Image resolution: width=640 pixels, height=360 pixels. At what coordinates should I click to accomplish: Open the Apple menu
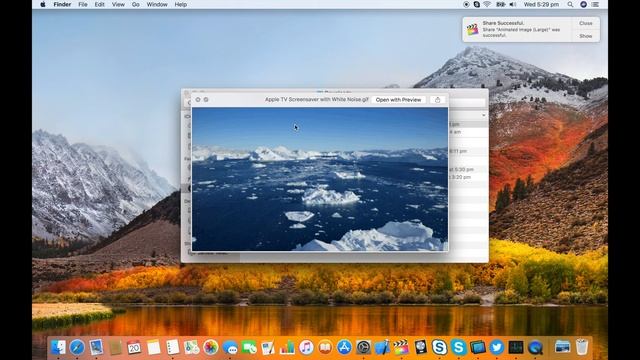pos(43,4)
